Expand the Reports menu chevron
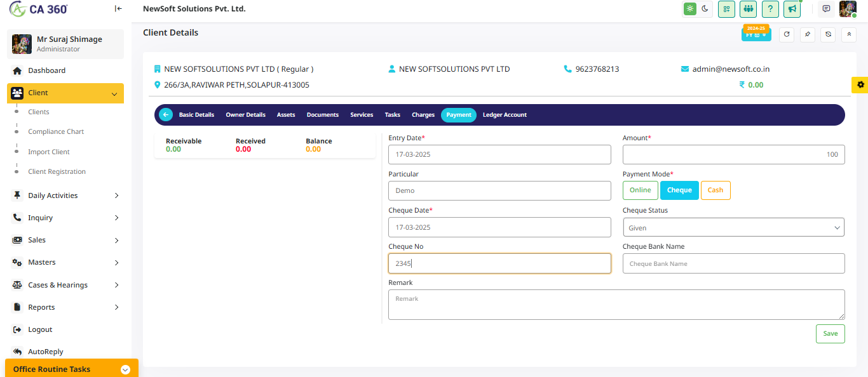 tap(117, 307)
